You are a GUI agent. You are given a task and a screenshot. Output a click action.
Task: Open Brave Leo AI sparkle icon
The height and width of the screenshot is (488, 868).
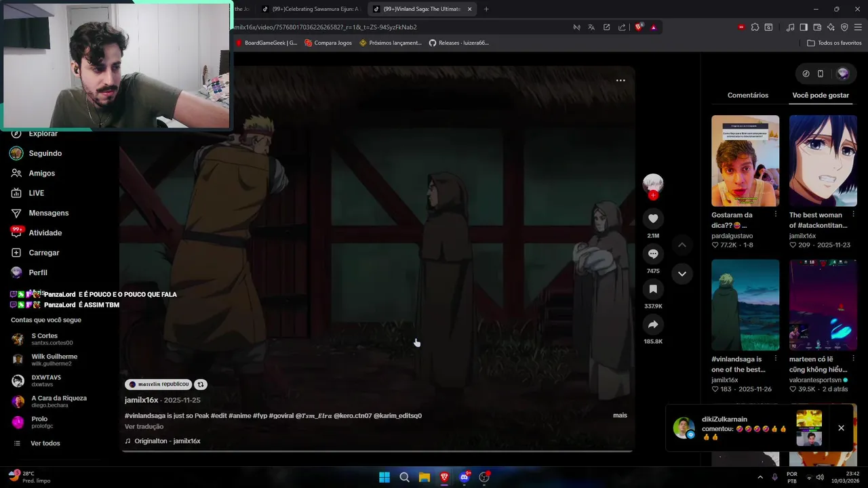[x=831, y=27]
